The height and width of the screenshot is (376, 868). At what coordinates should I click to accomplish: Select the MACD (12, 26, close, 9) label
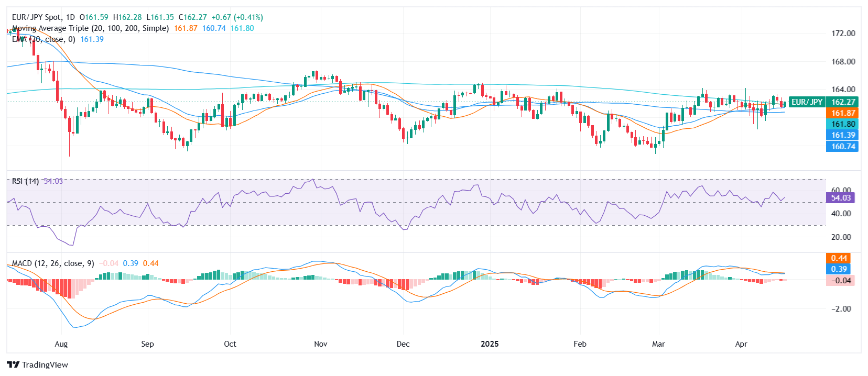[x=53, y=263]
